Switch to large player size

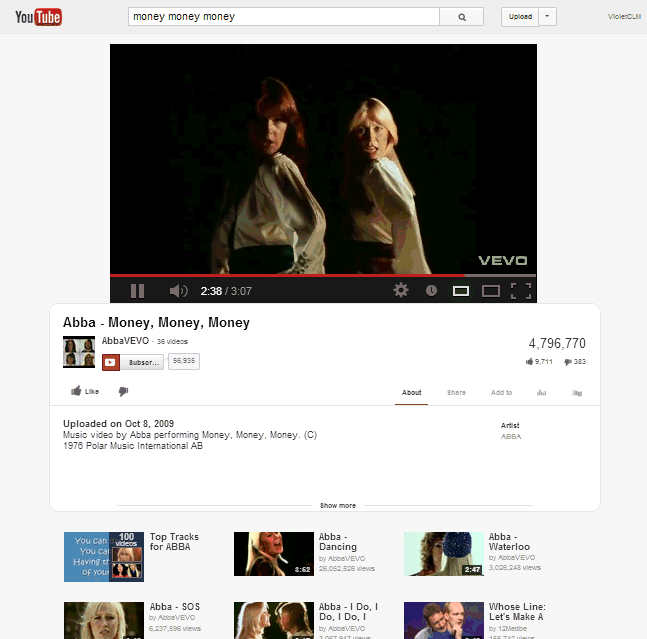pos(491,291)
